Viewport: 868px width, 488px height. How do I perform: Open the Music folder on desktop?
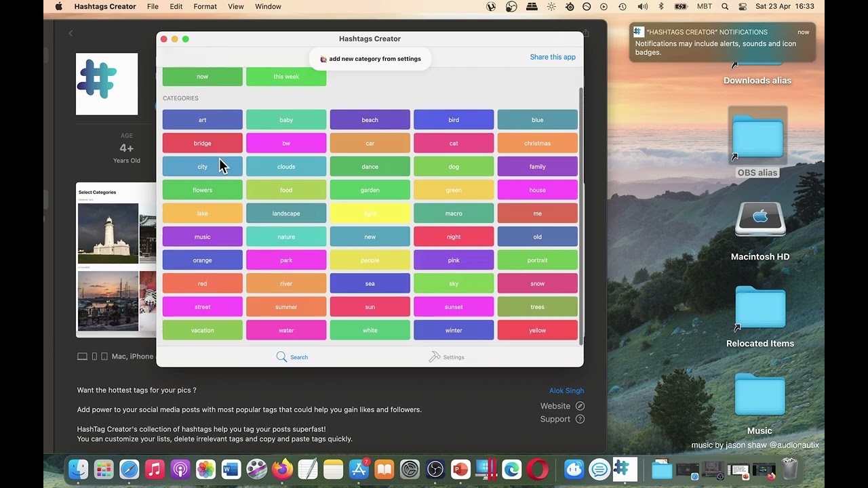(759, 403)
